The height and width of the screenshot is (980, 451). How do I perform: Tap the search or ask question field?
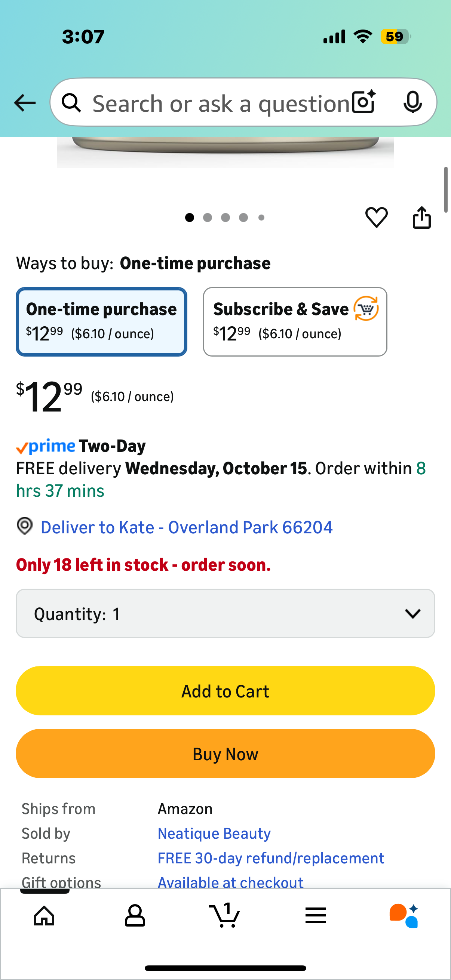coord(221,104)
